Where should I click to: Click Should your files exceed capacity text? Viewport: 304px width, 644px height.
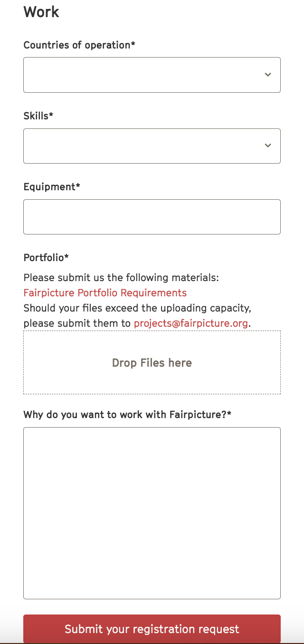(x=137, y=308)
